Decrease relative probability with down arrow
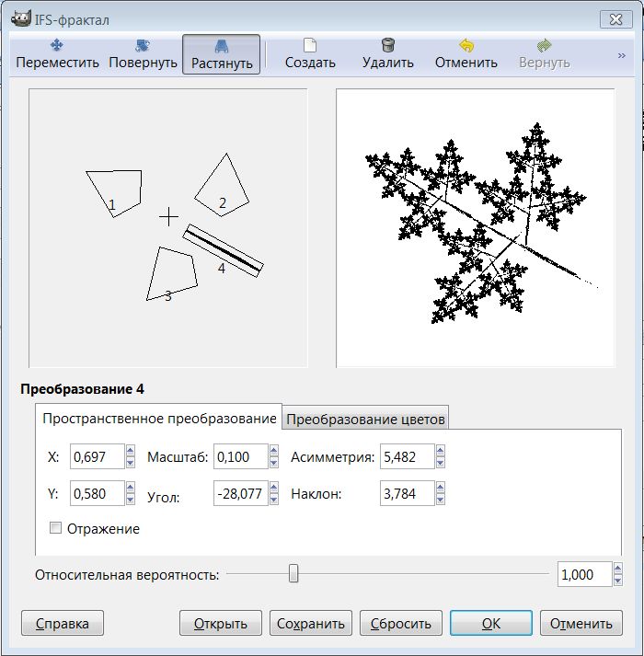Image resolution: width=644 pixels, height=656 pixels. coord(618,581)
